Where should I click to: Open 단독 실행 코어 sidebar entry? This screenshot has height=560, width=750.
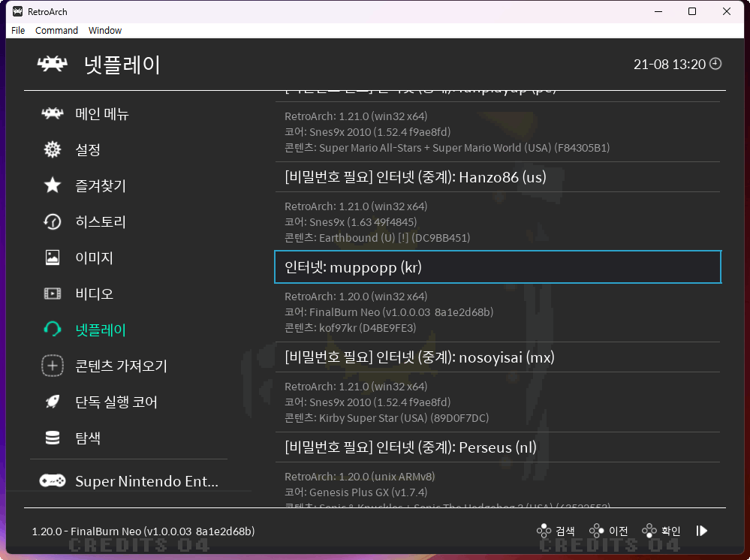pyautogui.click(x=116, y=402)
